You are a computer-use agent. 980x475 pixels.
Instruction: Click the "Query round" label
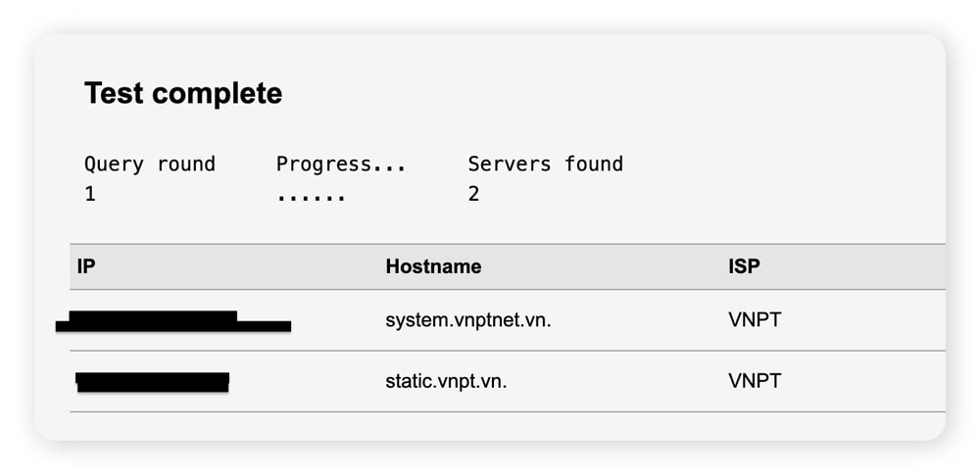pos(149,164)
